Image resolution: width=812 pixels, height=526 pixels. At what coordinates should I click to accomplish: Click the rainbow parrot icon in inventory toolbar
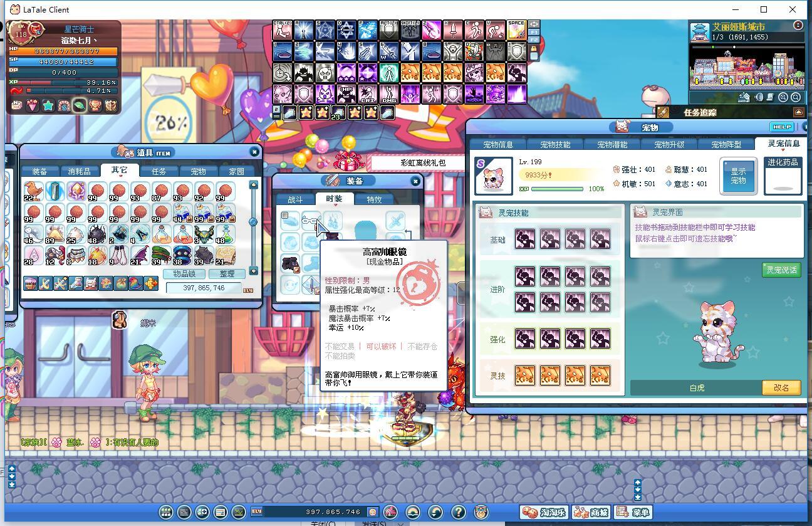click(136, 283)
